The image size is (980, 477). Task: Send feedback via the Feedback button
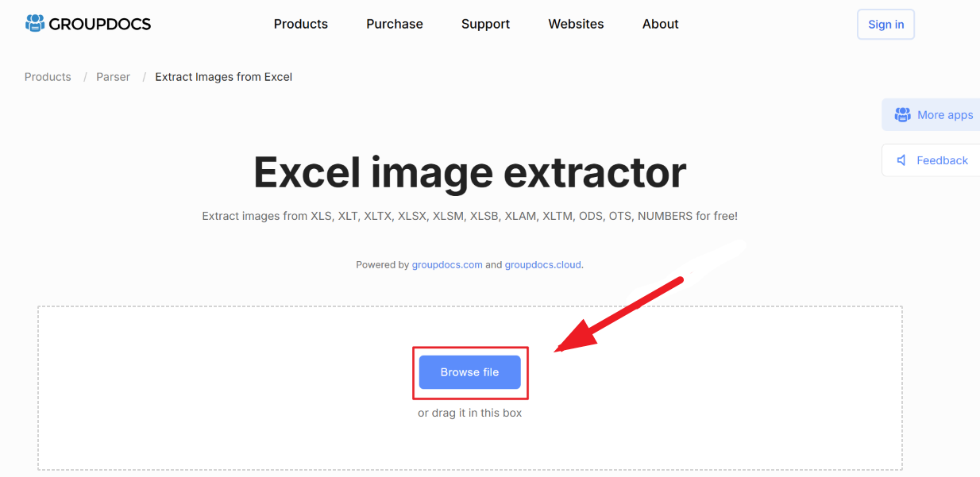point(937,160)
